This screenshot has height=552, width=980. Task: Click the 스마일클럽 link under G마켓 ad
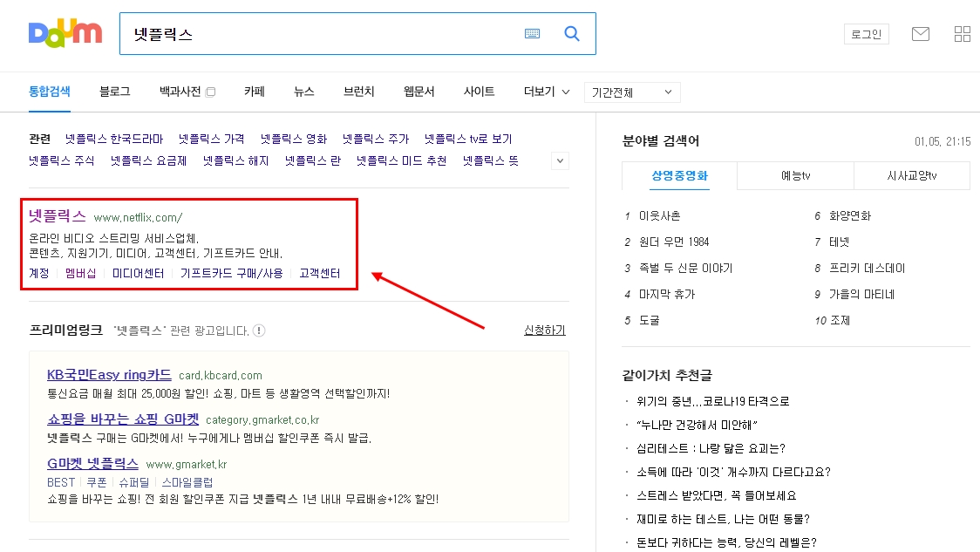(x=187, y=482)
